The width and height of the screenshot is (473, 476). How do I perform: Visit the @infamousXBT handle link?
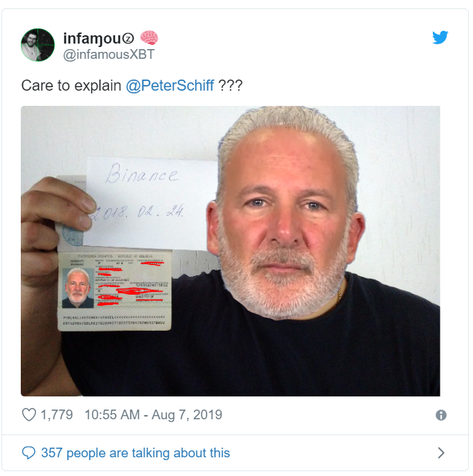[x=109, y=55]
